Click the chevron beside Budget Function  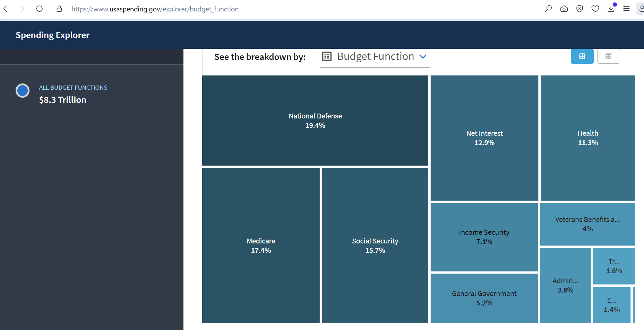click(423, 56)
